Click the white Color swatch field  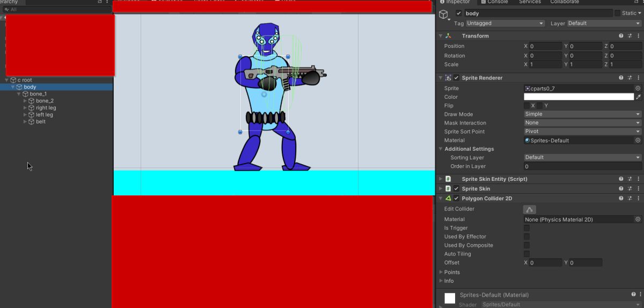(x=579, y=97)
